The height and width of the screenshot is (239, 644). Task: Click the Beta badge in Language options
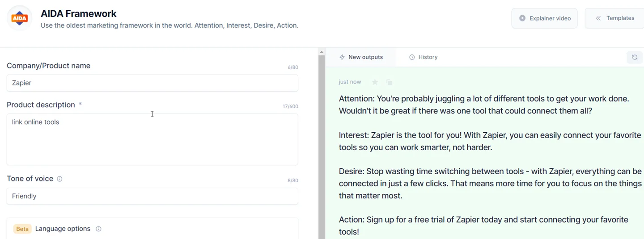pos(22,229)
